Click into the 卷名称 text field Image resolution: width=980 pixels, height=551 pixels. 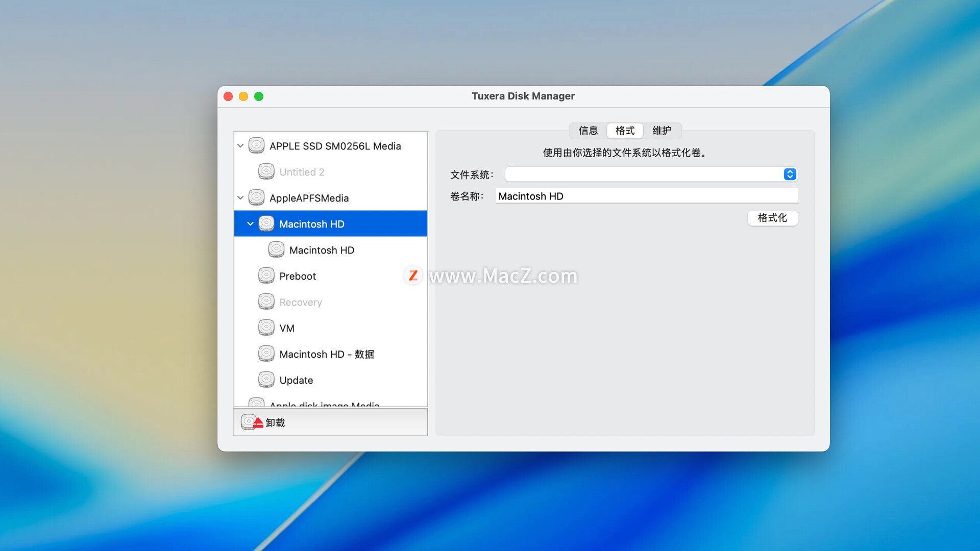pos(647,196)
